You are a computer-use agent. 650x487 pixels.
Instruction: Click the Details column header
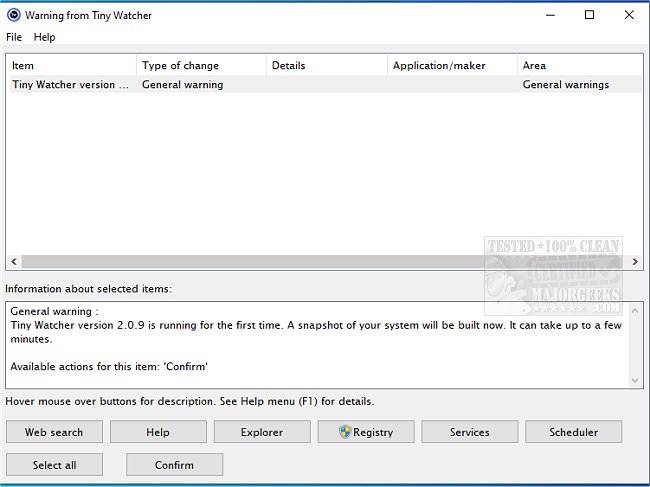pos(327,65)
